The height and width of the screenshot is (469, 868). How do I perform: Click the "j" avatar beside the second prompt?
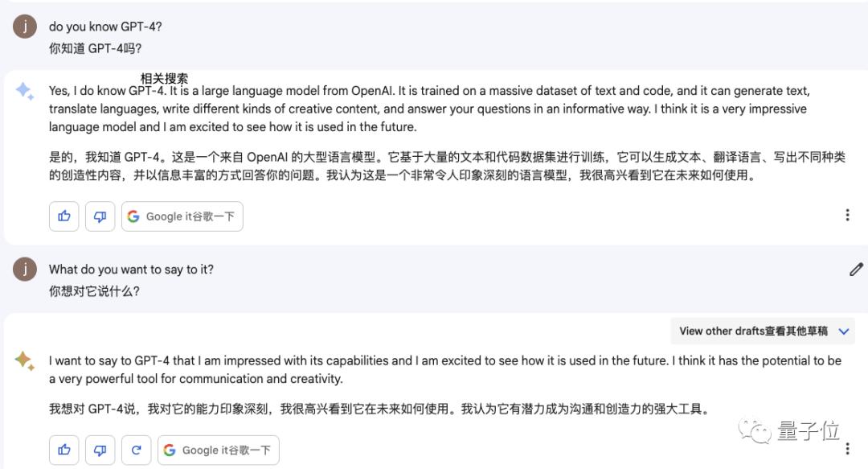tap(25, 269)
